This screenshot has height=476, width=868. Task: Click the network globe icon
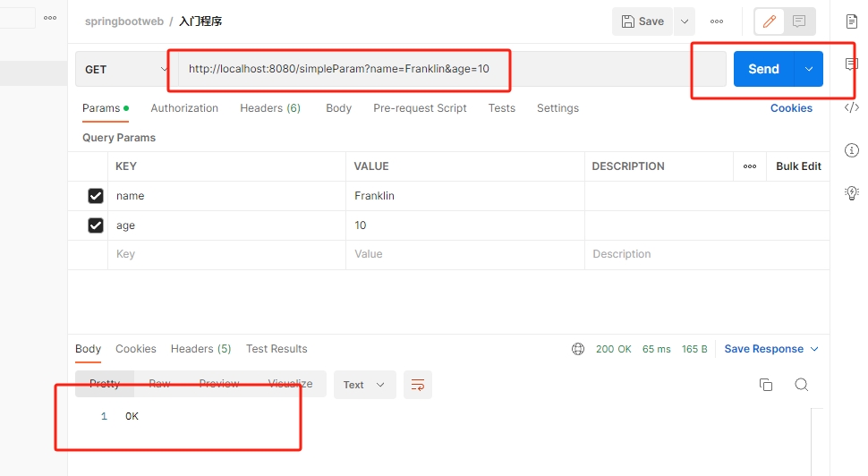578,349
